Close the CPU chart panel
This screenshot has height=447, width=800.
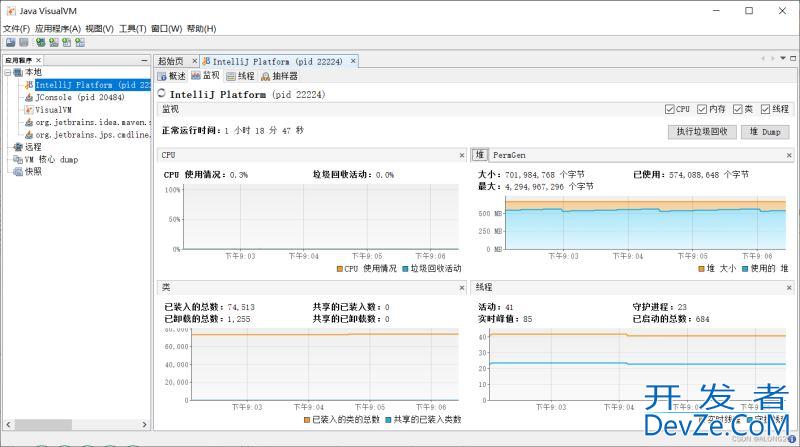pyautogui.click(x=462, y=155)
